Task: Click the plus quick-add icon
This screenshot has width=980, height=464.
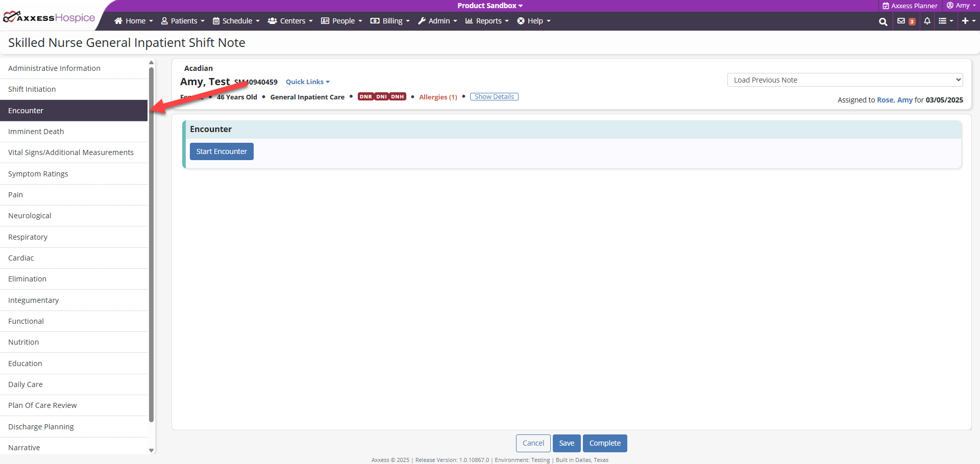Action: pyautogui.click(x=968, y=21)
